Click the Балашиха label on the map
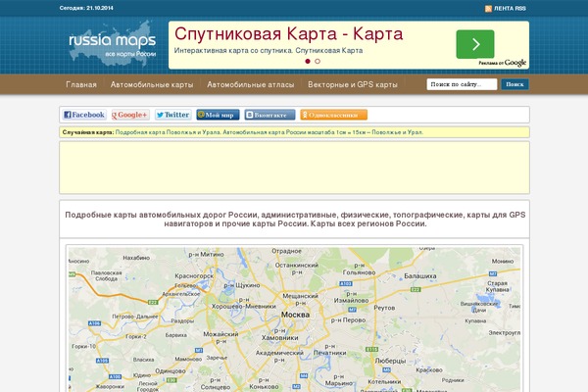588x392 pixels. [420, 276]
